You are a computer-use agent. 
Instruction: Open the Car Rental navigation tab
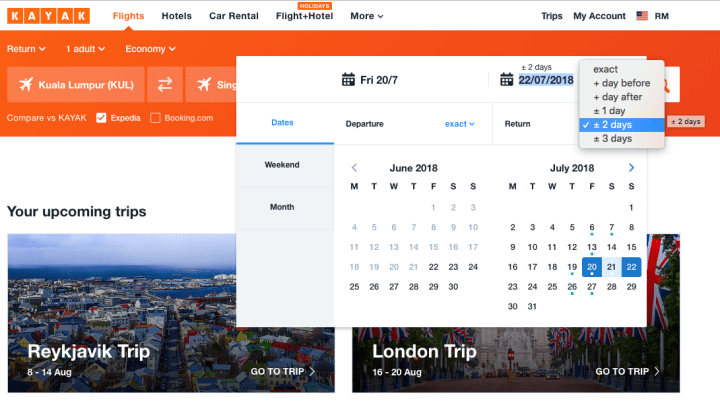click(234, 16)
